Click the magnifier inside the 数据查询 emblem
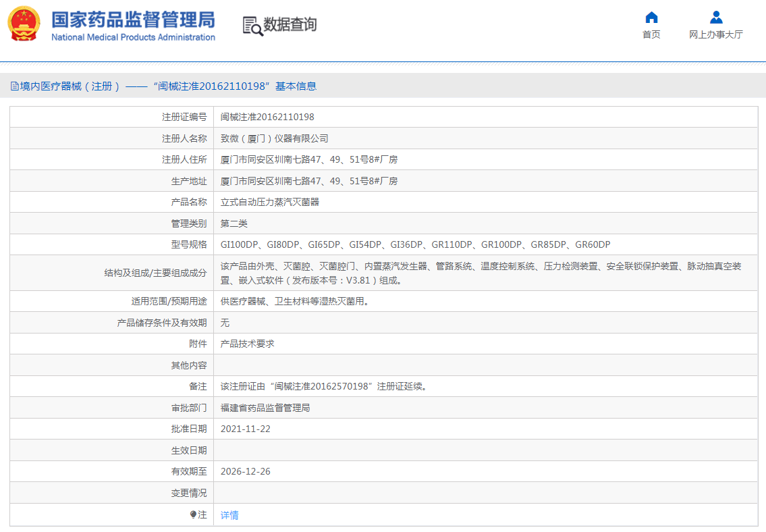Viewport: 766px width, 532px height. pyautogui.click(x=255, y=28)
